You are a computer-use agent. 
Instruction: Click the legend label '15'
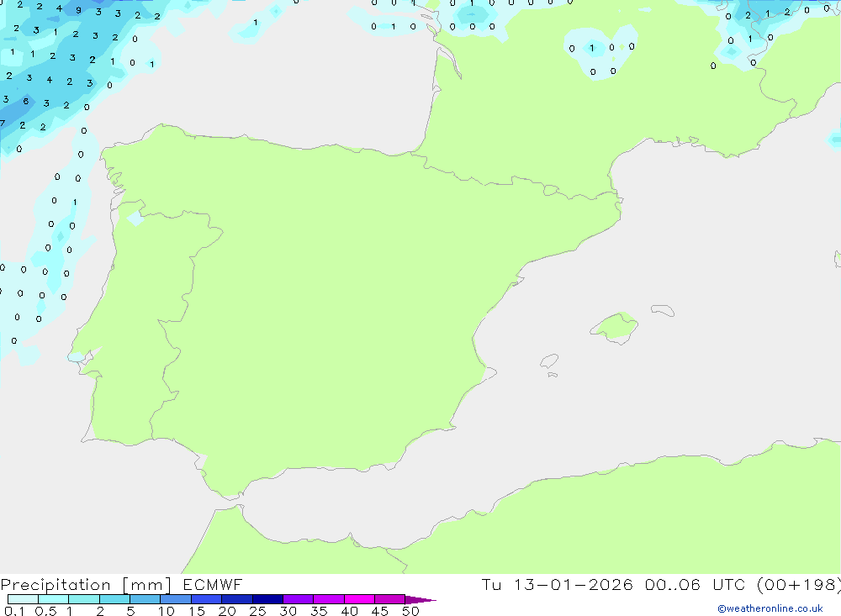point(197,611)
